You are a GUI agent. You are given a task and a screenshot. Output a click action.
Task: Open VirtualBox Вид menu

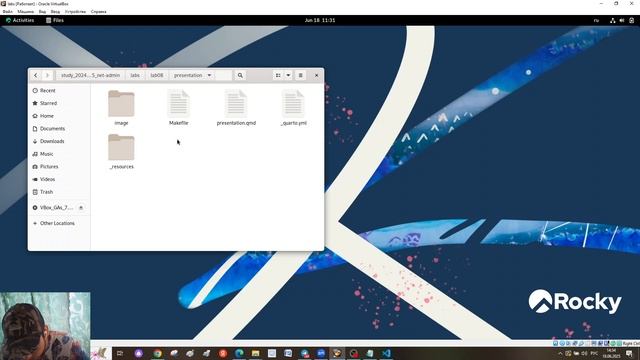coord(42,11)
